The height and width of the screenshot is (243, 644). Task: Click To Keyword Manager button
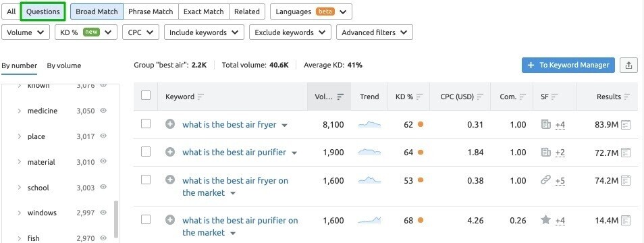click(x=568, y=65)
